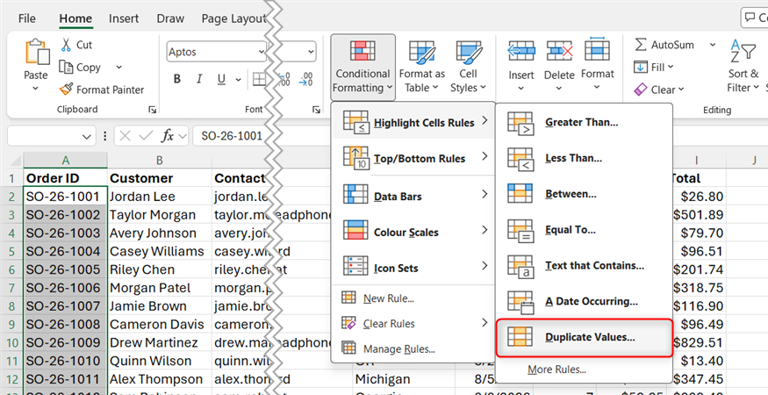Select the Format Painter brush
This screenshot has height=395, width=768.
(66, 90)
